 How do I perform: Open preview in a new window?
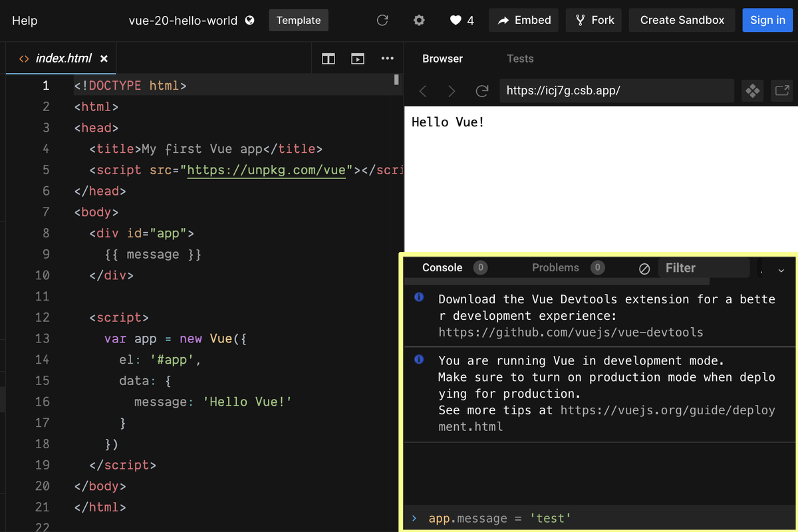(x=783, y=90)
